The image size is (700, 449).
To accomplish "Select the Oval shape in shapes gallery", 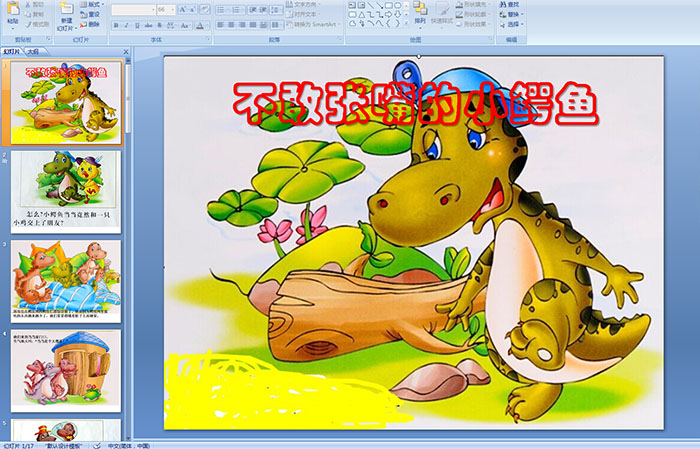I will [x=397, y=5].
